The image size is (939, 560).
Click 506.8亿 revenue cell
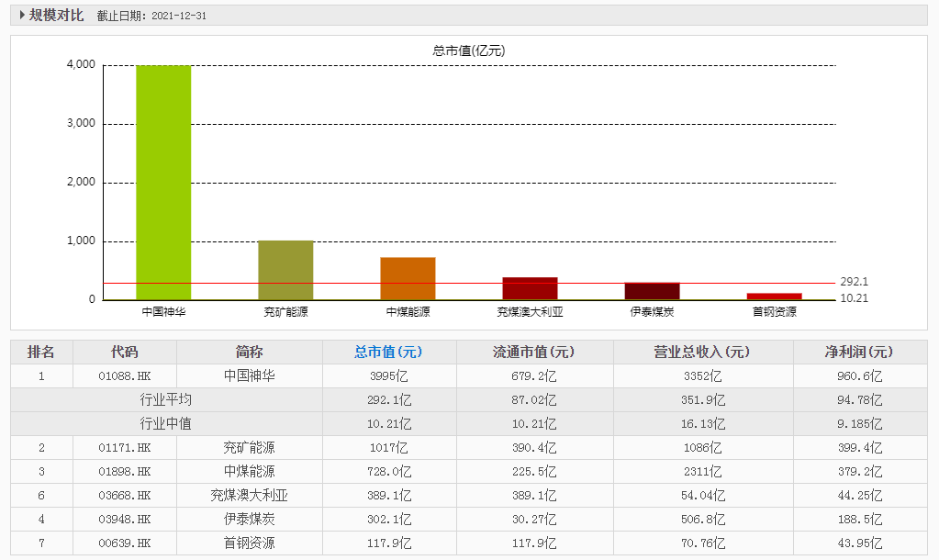[702, 520]
